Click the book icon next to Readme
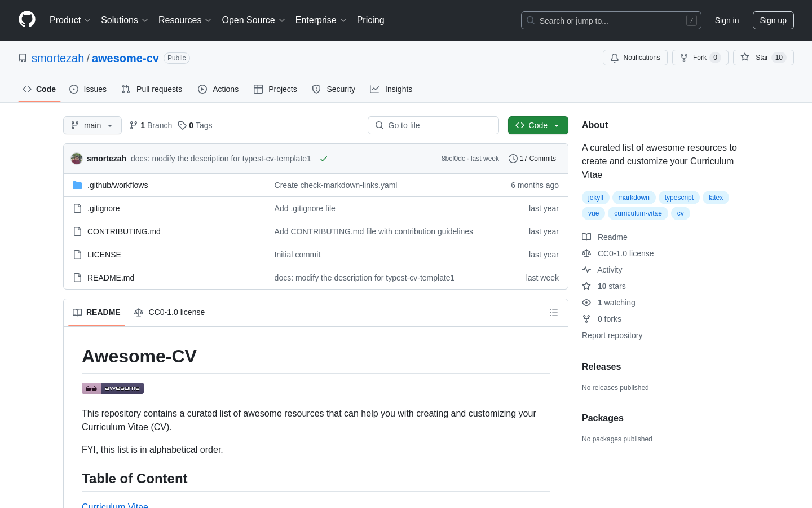 [586, 237]
